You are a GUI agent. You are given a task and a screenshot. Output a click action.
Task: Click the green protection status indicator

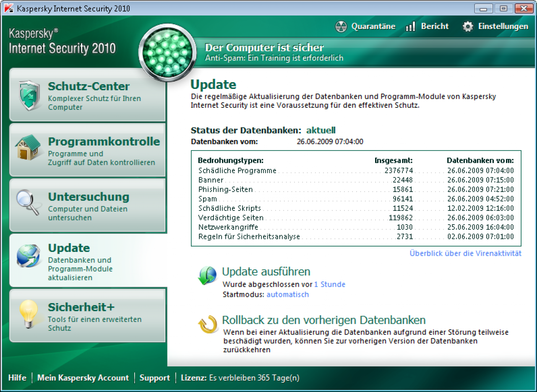point(167,53)
